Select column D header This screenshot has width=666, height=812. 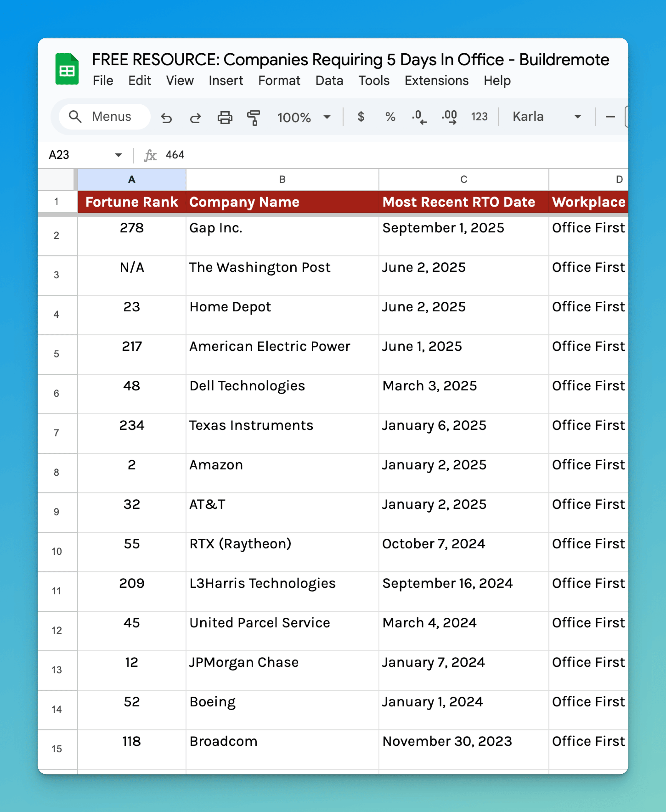pyautogui.click(x=589, y=180)
